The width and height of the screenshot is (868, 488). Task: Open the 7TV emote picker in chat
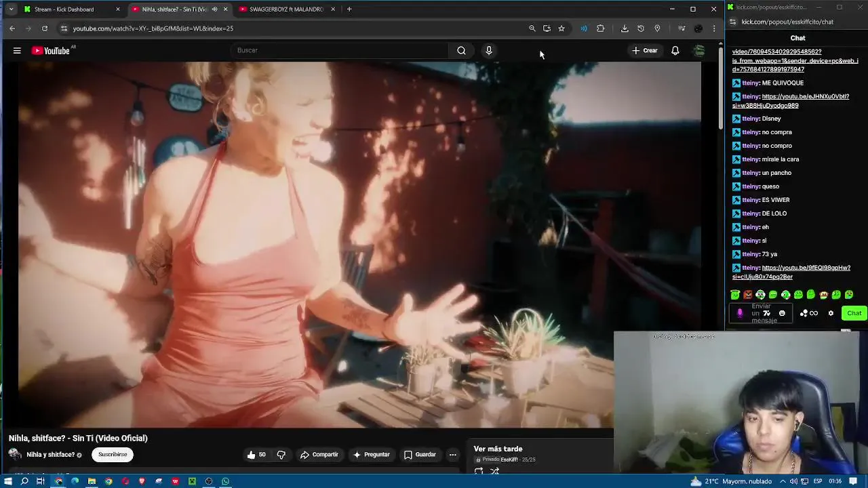[767, 313]
